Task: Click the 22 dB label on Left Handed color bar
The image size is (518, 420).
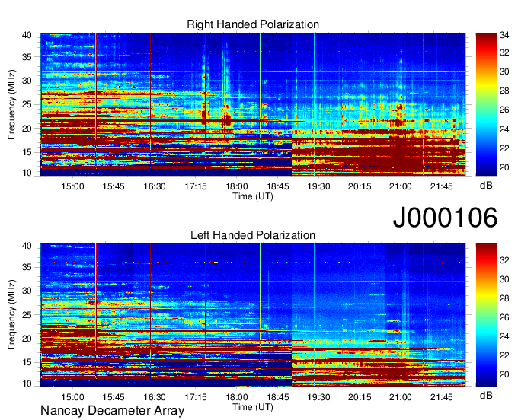Action: [x=504, y=355]
